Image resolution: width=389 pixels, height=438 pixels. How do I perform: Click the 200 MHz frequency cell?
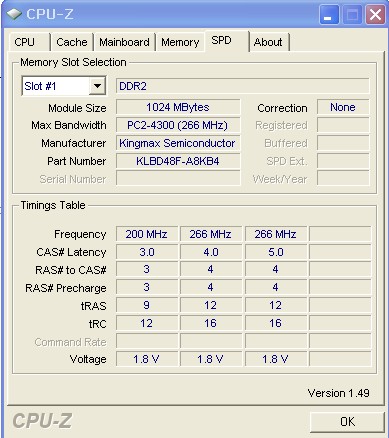[147, 234]
